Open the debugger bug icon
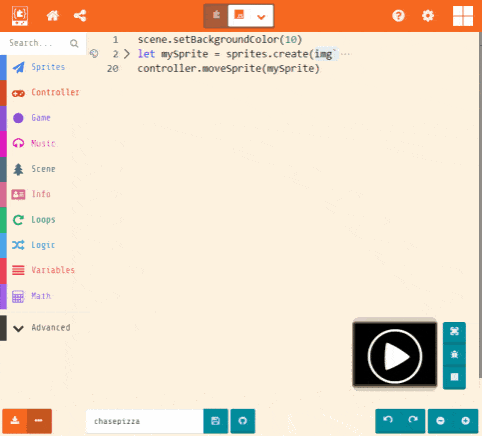The width and height of the screenshot is (482, 436). click(454, 354)
